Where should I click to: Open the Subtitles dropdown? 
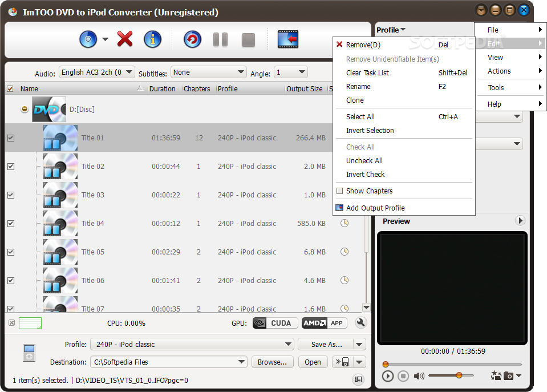click(x=209, y=72)
